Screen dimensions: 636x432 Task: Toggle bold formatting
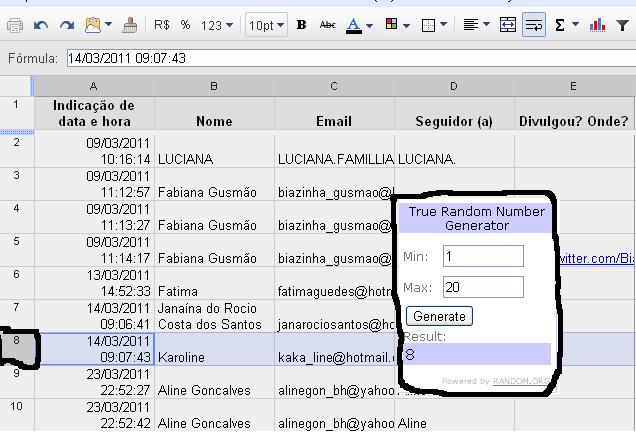click(x=301, y=25)
